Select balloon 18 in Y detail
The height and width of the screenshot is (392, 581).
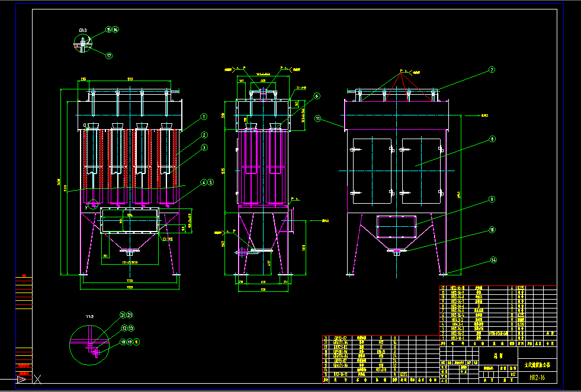123,342
